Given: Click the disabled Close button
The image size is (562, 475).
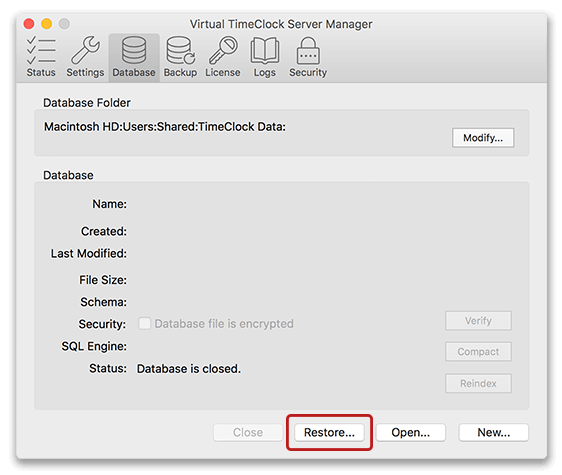Looking at the screenshot, I should (248, 432).
